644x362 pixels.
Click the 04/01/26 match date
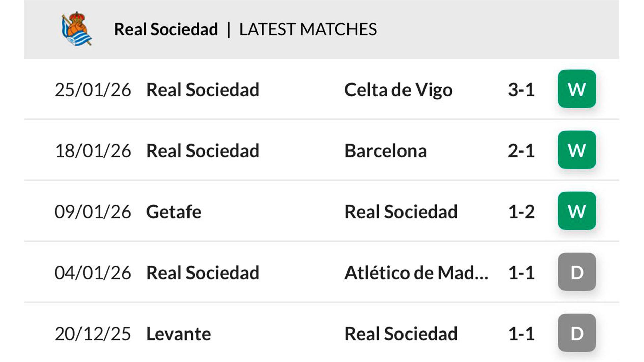pos(93,273)
